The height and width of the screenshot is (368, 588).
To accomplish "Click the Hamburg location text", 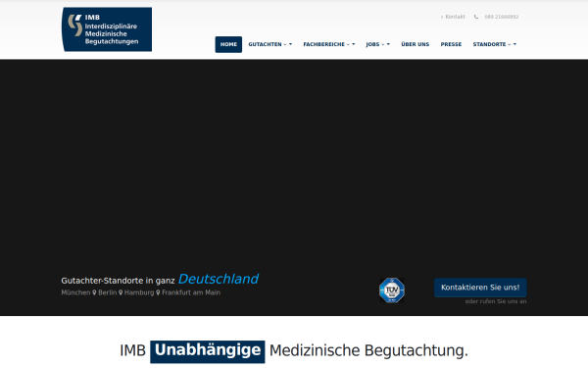I will tap(139, 292).
